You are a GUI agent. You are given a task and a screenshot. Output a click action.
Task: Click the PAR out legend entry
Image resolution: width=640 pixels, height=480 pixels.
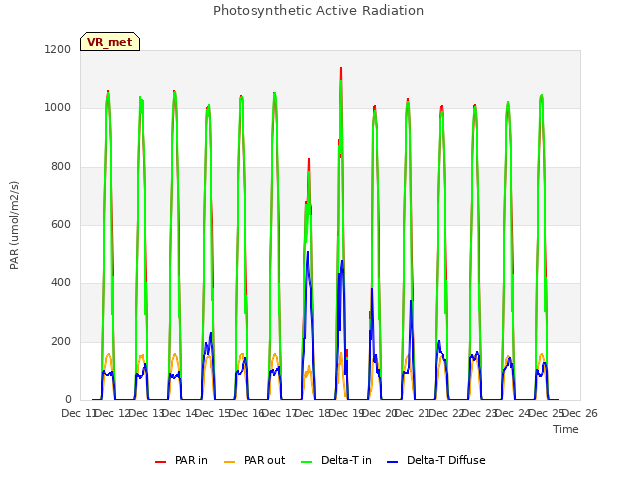254,460
